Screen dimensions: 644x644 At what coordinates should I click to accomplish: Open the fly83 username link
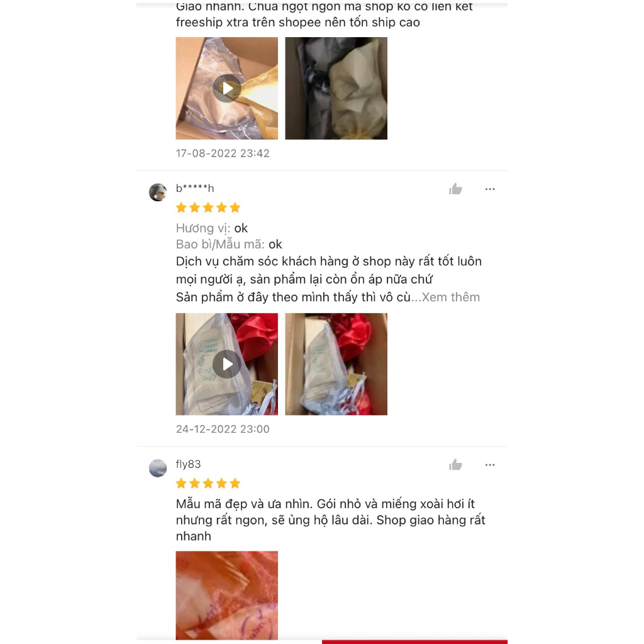188,464
